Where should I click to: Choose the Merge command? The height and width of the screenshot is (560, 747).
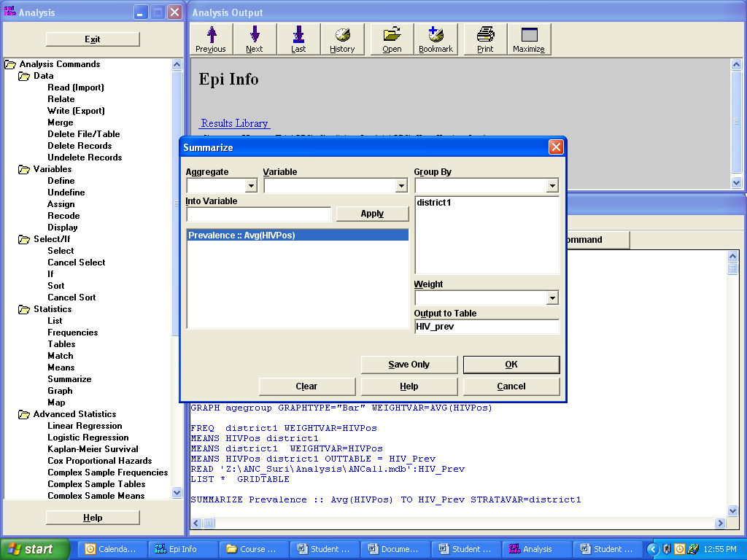61,122
